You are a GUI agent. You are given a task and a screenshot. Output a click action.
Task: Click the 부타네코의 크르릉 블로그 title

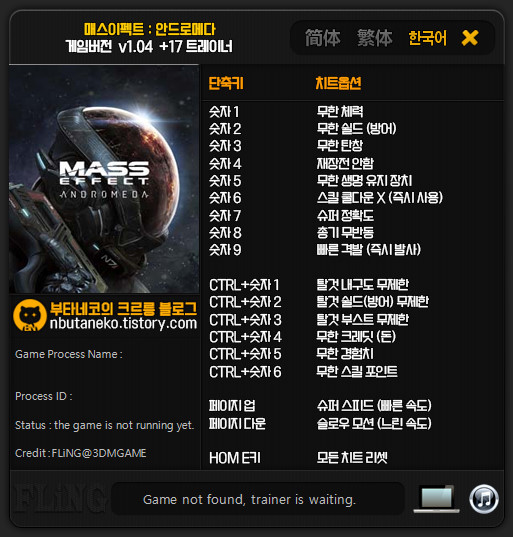[x=123, y=308]
